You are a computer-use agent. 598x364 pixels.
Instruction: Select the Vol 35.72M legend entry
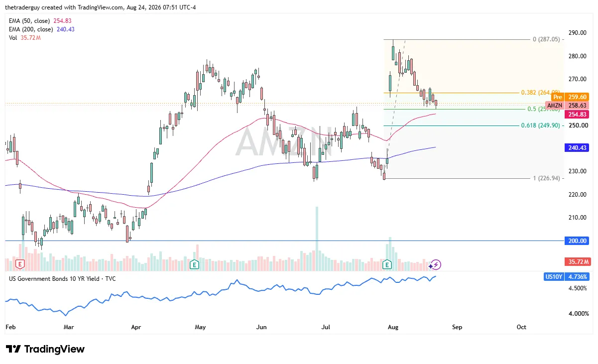coord(25,38)
